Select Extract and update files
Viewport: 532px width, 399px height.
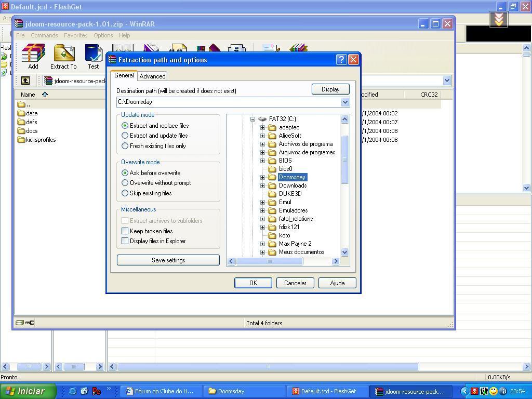[x=125, y=136]
